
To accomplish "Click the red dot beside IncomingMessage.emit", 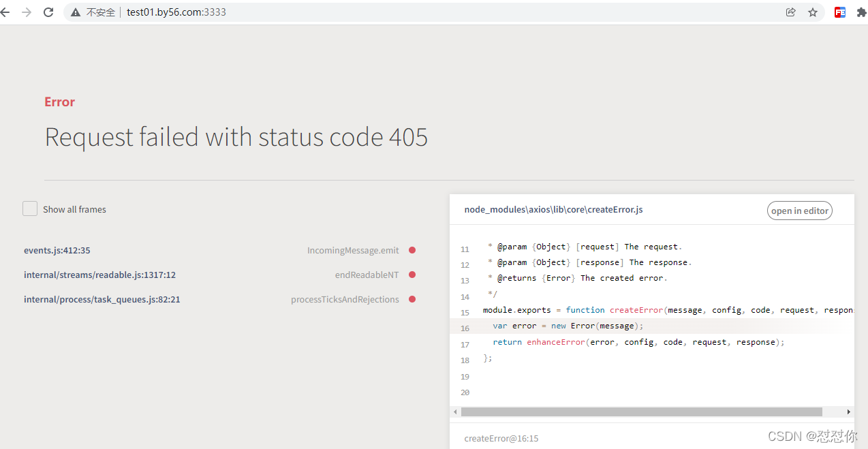I will click(412, 250).
